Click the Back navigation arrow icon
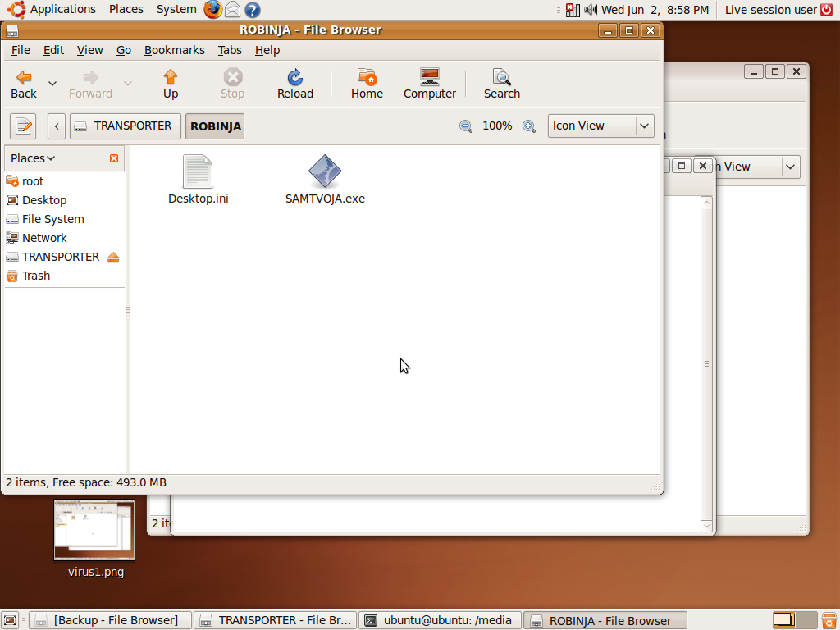Screen dimensions: 840x630 24,78
